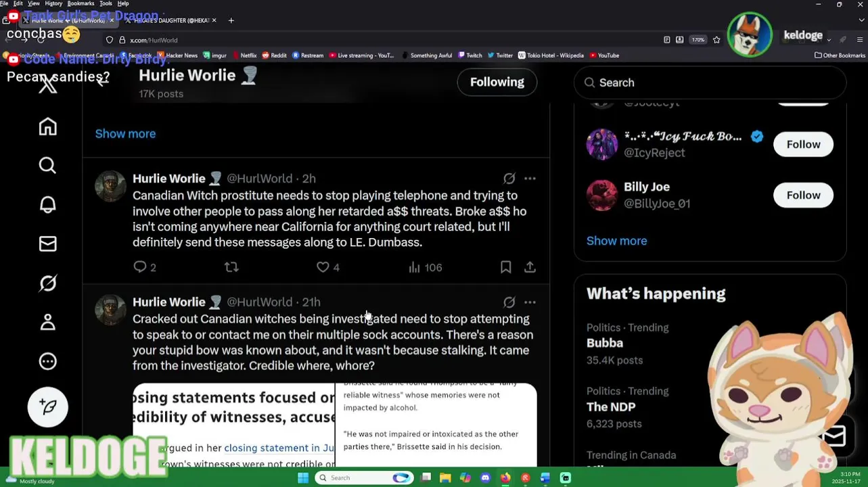Open Grok explain icon on 2h post
Image resolution: width=868 pixels, height=487 pixels.
[x=509, y=179]
